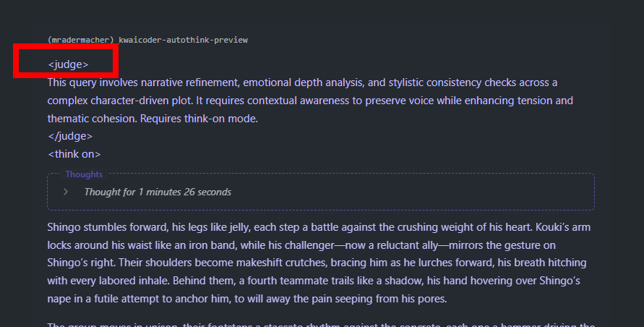Click the line starting "locks around his waist"
The height and width of the screenshot is (327, 644).
tap(301, 245)
